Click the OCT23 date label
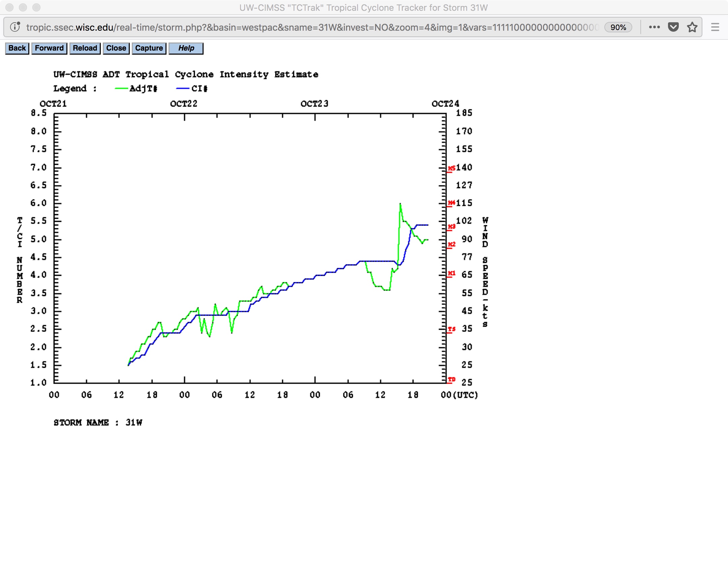Viewport: 728px width, 586px height. coord(314,104)
